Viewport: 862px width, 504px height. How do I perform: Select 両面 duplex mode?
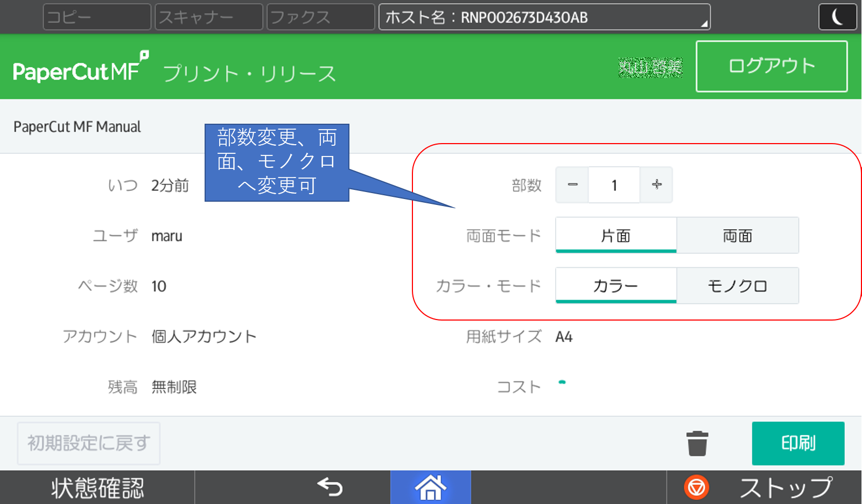coord(738,235)
